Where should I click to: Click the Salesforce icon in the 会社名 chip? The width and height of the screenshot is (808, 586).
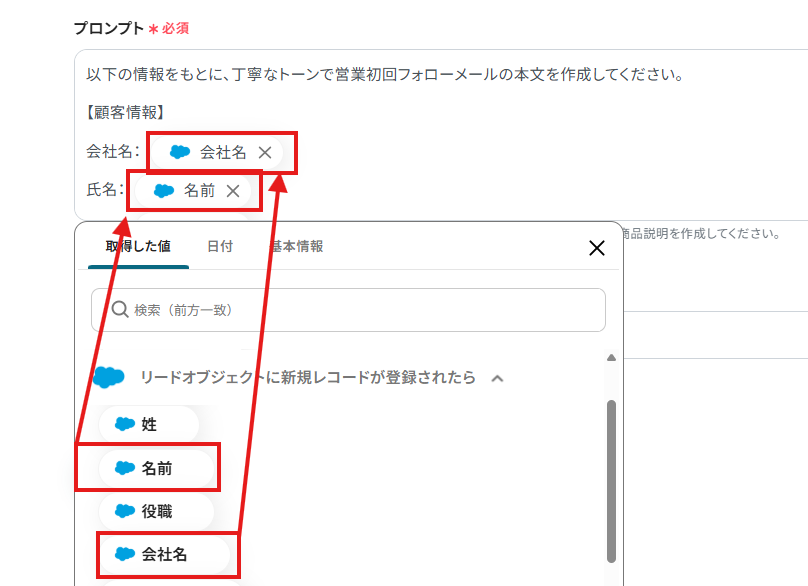tap(180, 153)
